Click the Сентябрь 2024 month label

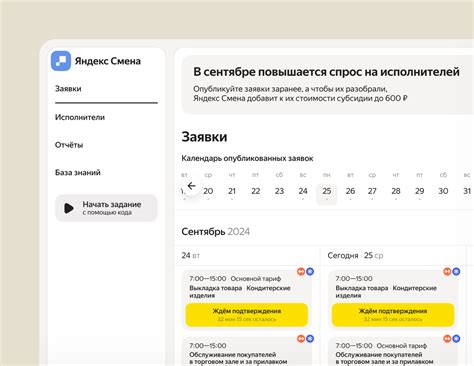click(x=215, y=231)
